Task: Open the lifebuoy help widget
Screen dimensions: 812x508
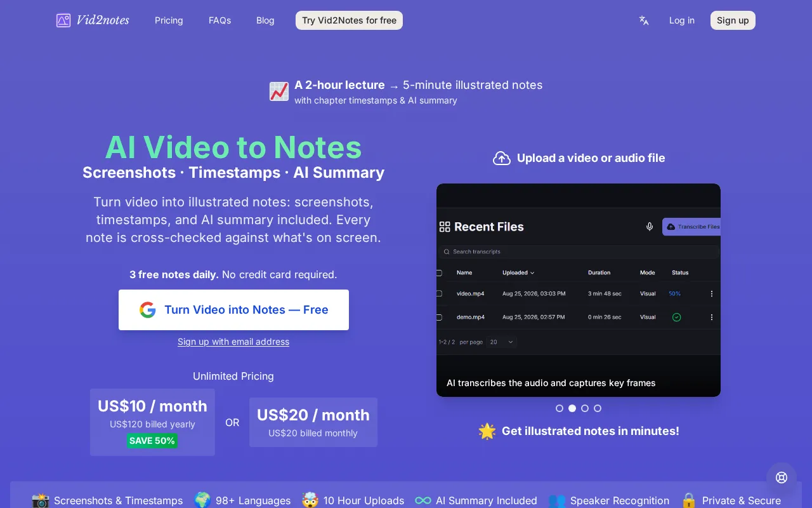Action: [782, 478]
